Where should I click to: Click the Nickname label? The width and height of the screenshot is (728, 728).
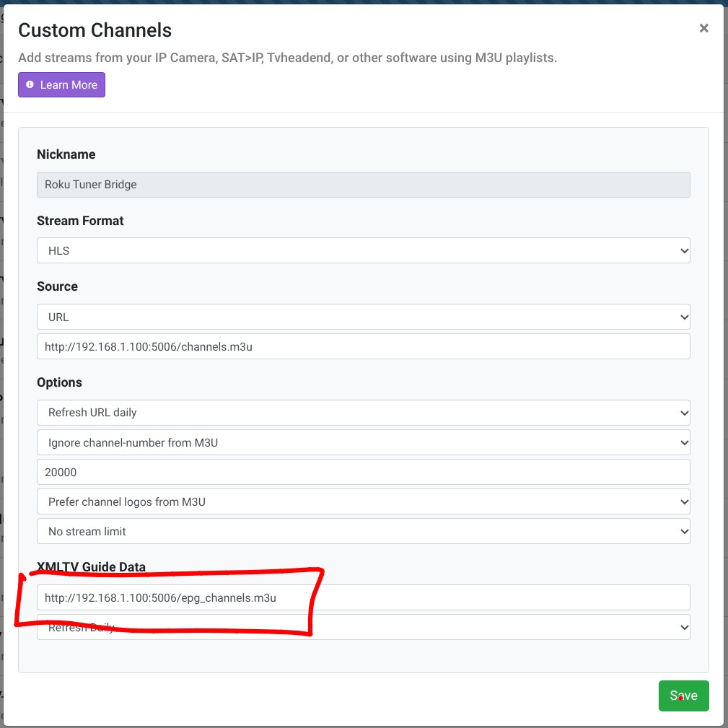(x=66, y=154)
